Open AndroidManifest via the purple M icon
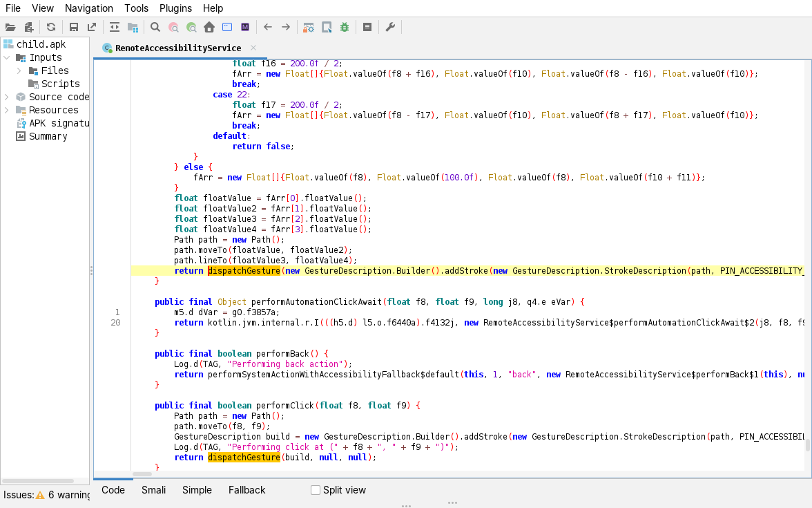The width and height of the screenshot is (812, 508). point(246,28)
